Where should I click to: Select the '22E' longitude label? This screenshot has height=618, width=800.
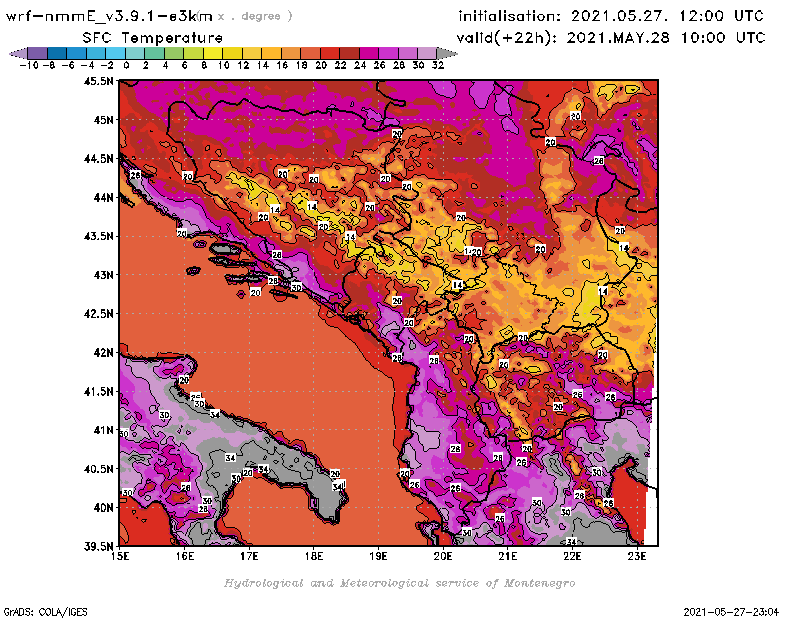[572, 556]
